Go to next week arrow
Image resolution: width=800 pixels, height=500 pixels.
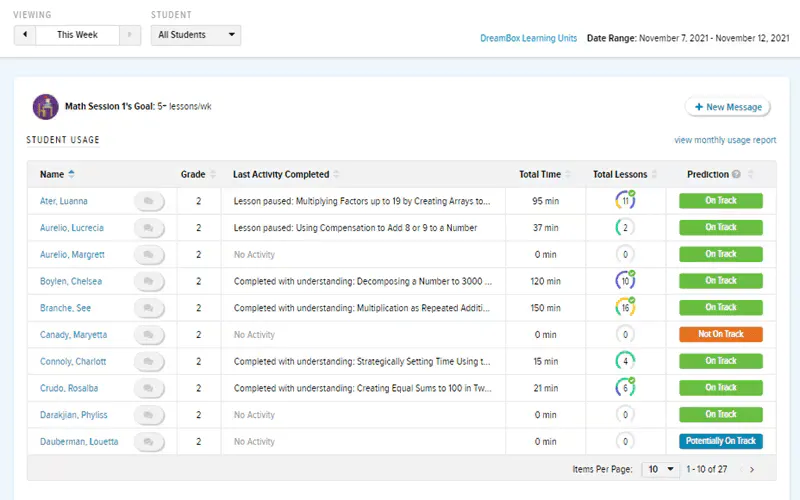click(130, 35)
